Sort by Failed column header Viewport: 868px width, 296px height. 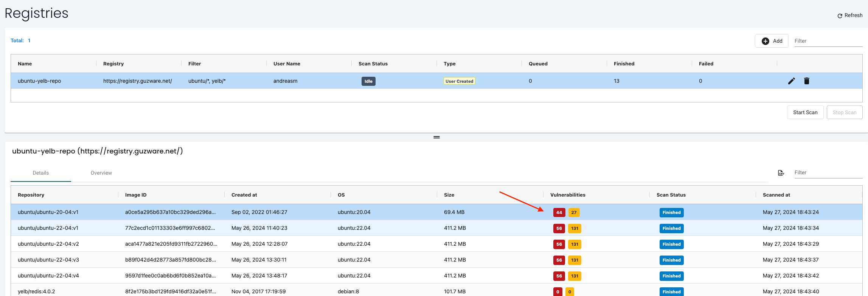click(x=706, y=64)
